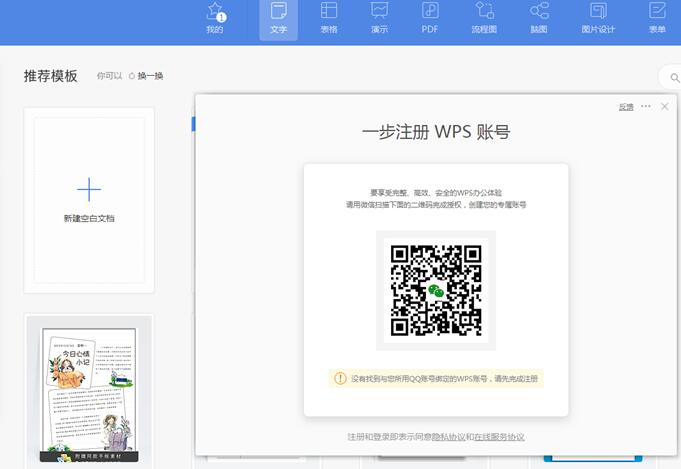Open the three-dot more options menu
Image resolution: width=681 pixels, height=469 pixels.
click(646, 106)
